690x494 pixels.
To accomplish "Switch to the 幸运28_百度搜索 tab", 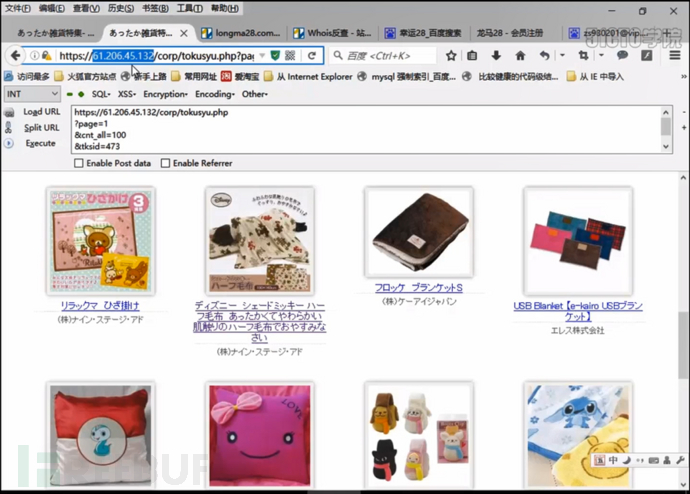I will point(423,33).
